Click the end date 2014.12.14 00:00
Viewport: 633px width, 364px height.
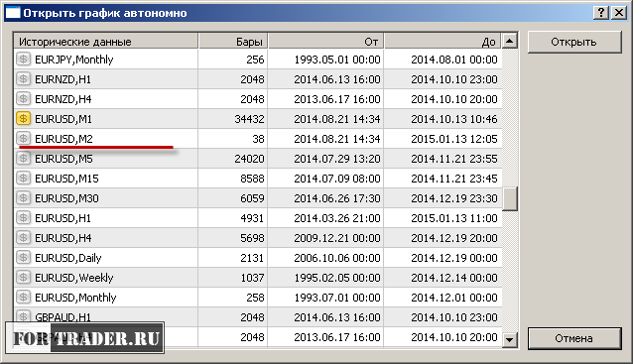point(454,278)
